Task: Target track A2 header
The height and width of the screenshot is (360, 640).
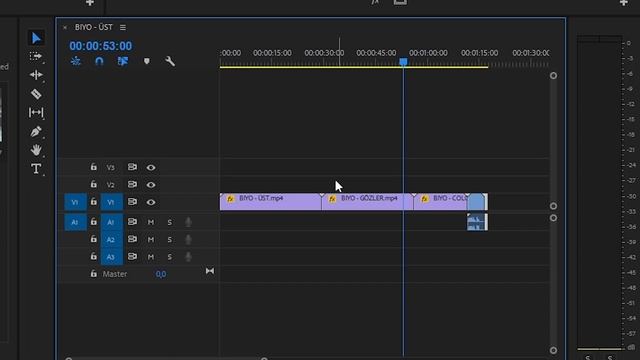Action: point(111,240)
